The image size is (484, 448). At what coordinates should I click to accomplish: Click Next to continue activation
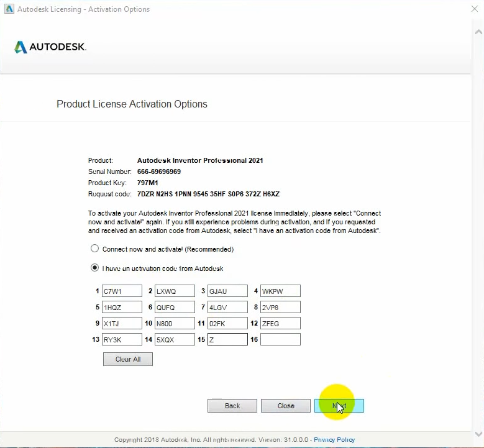(339, 406)
